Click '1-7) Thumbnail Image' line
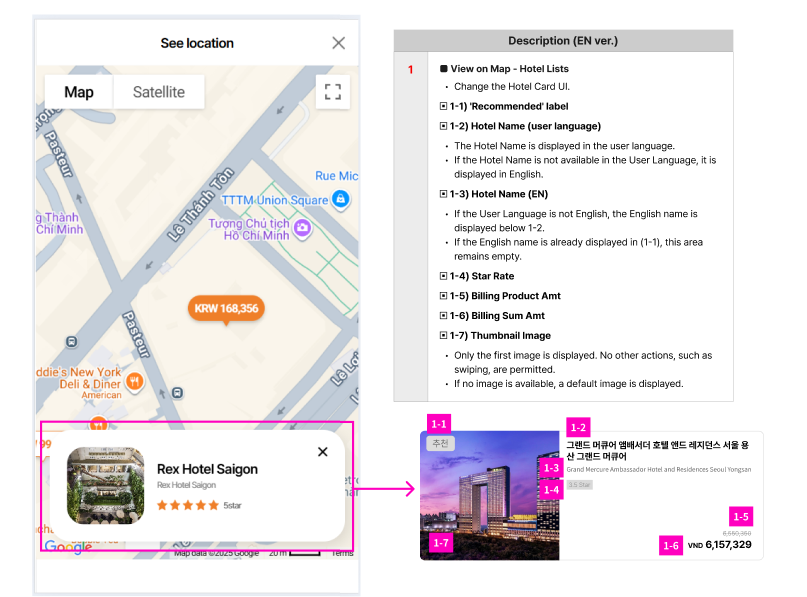 point(495,336)
